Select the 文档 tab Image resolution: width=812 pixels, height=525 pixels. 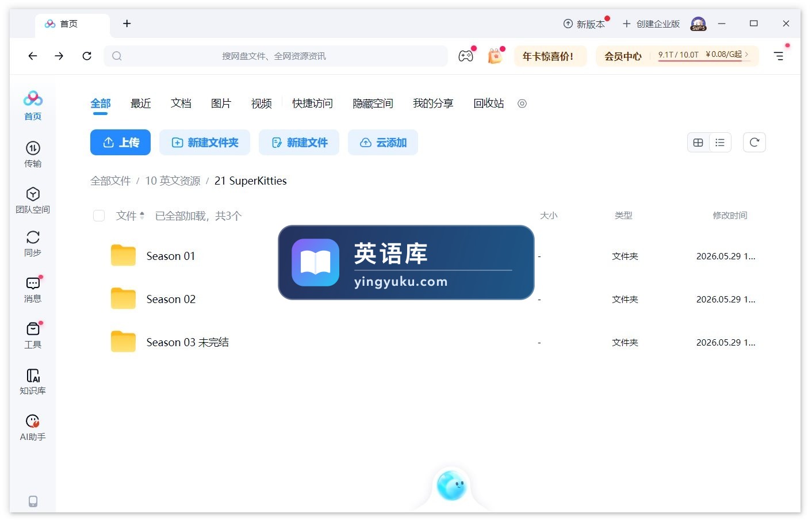(181, 104)
